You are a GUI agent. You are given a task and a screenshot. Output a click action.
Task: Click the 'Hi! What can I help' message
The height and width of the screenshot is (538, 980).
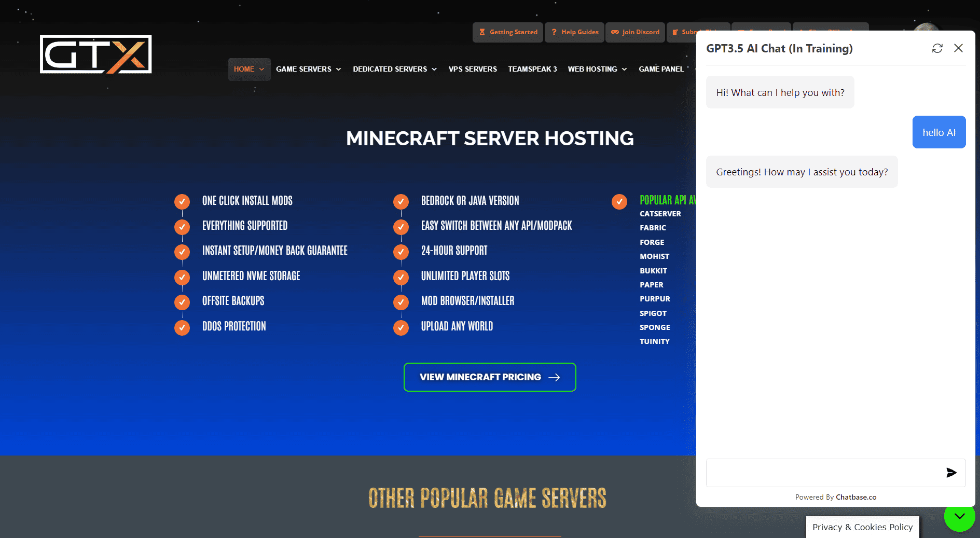click(780, 92)
